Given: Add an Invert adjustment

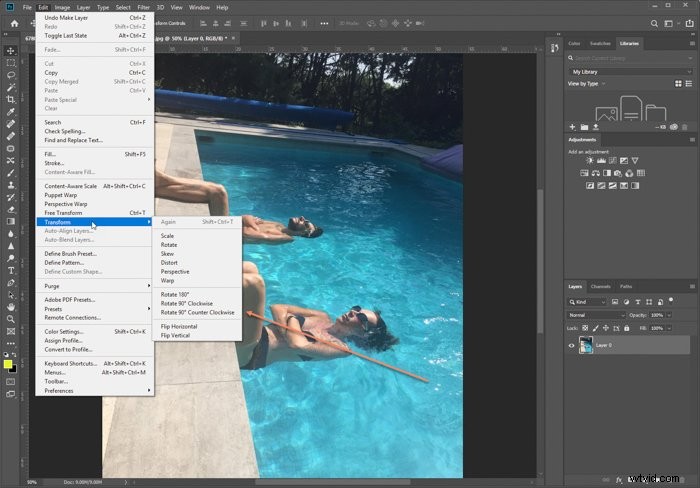Looking at the screenshot, I should point(590,185).
